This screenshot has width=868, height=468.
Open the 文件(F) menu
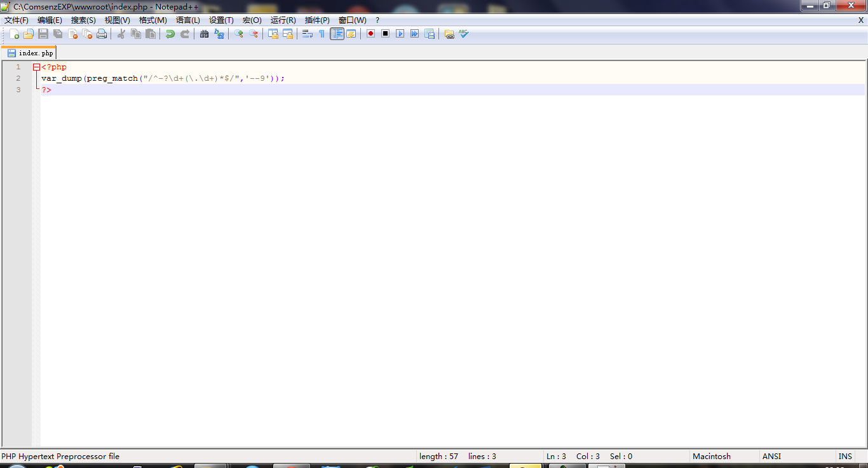pos(17,20)
